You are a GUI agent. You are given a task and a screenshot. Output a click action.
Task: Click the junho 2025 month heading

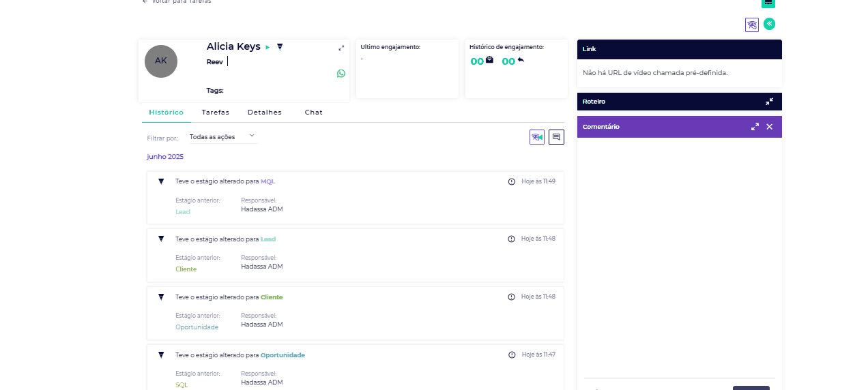165,157
